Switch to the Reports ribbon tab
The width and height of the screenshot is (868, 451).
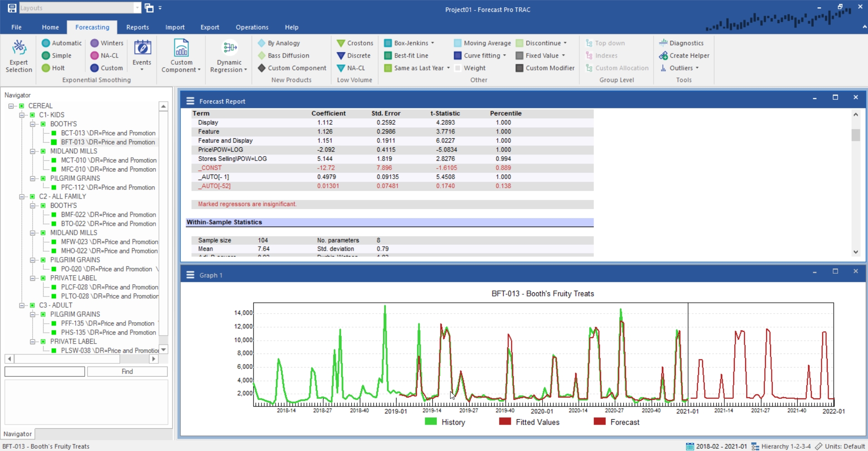pos(137,27)
